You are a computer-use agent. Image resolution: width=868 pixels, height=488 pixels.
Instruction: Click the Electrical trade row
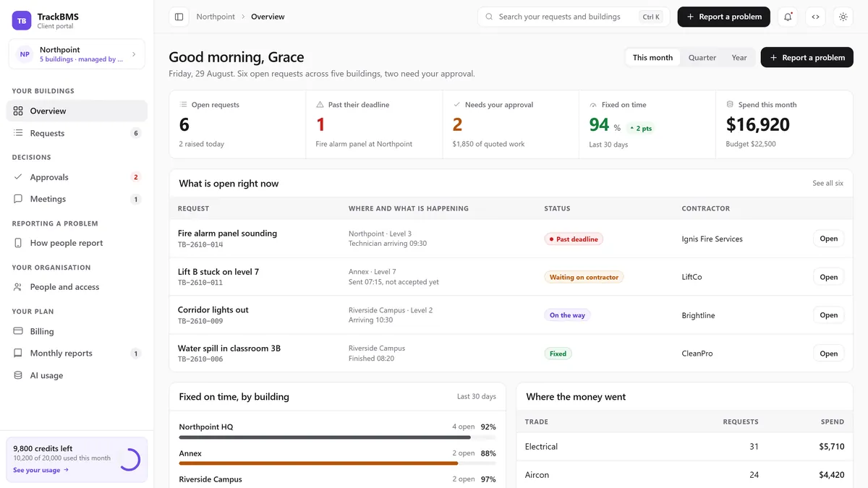tap(684, 447)
